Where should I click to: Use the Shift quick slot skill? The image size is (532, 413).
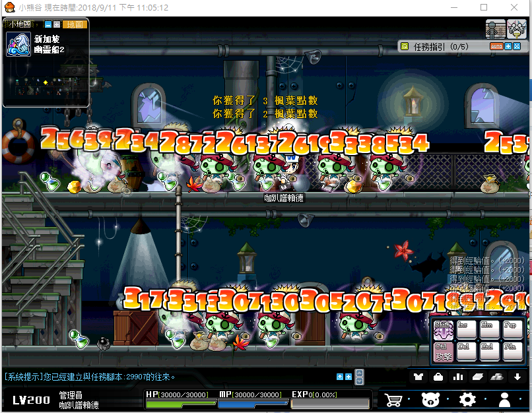444,330
